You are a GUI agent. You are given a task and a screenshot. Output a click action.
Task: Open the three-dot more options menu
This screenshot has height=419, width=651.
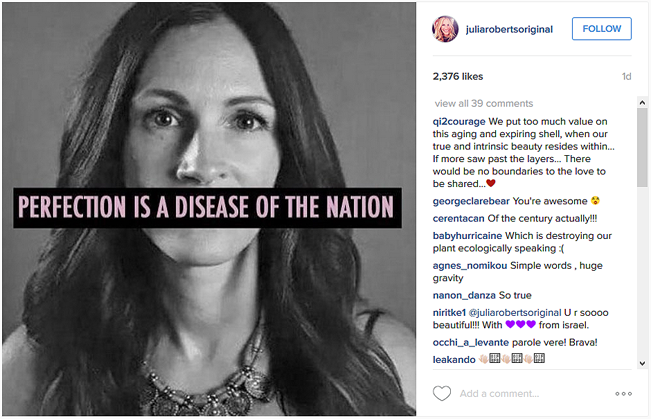[623, 394]
